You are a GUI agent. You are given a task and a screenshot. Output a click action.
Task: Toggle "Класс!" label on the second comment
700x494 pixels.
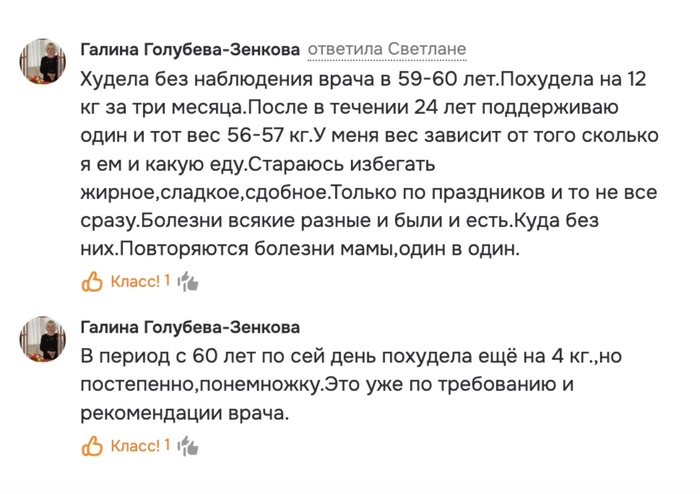[x=135, y=445]
